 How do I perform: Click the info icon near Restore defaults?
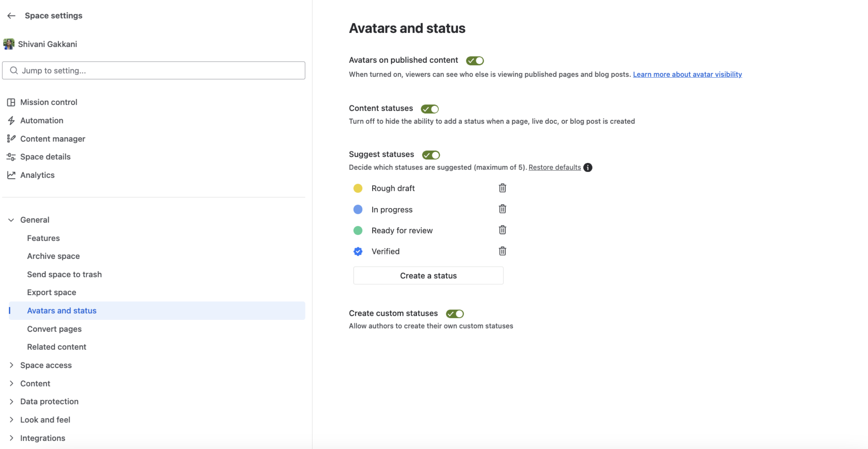tap(588, 167)
